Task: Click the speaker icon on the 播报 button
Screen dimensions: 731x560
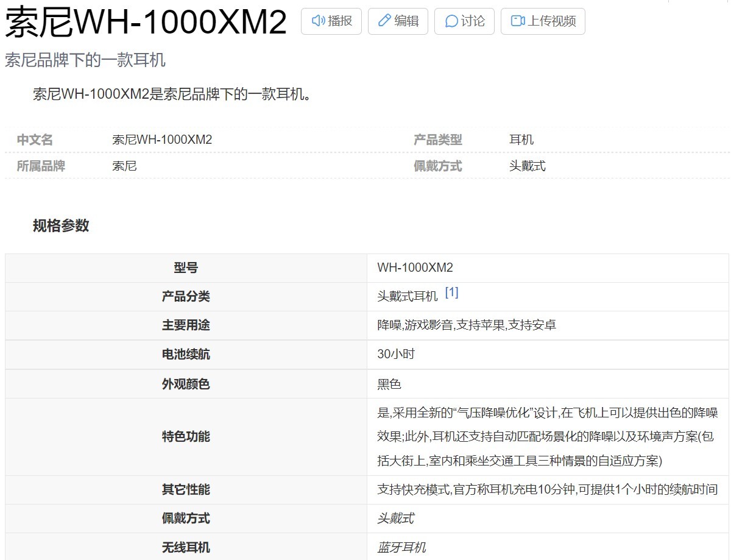Action: click(318, 21)
